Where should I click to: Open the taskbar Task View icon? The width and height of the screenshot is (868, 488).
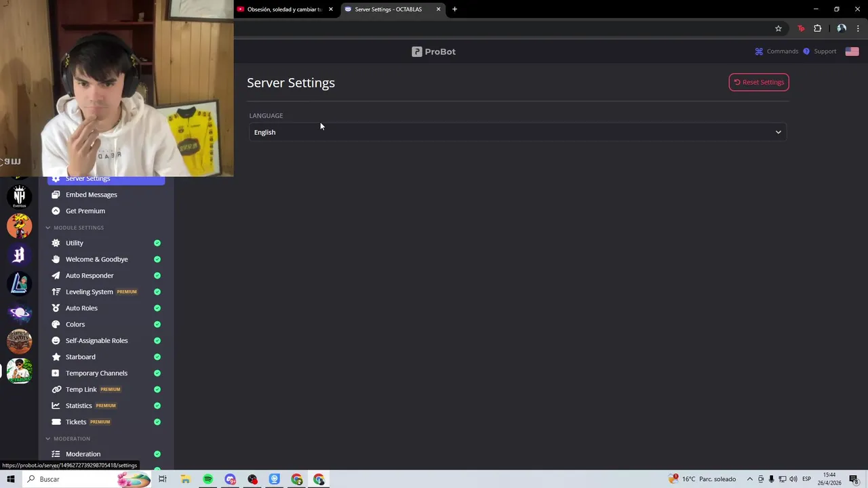point(163,479)
